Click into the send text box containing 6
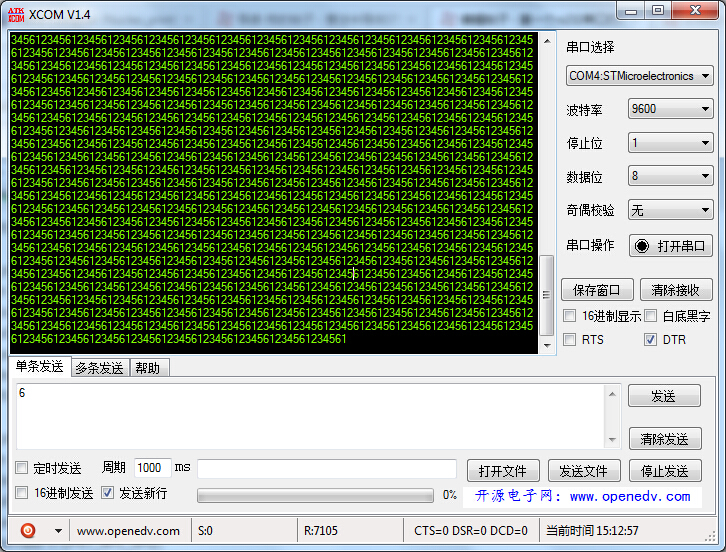This screenshot has width=726, height=552. point(311,416)
